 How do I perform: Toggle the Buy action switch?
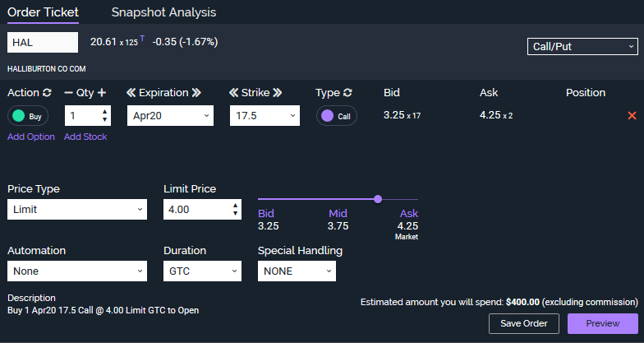pos(28,116)
